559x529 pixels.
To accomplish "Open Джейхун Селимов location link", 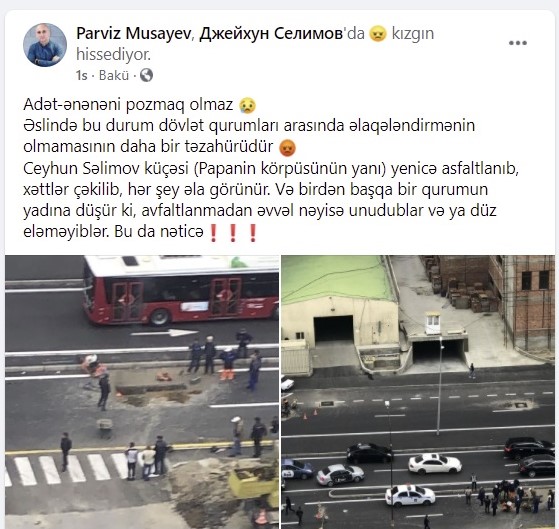I will tap(271, 34).
